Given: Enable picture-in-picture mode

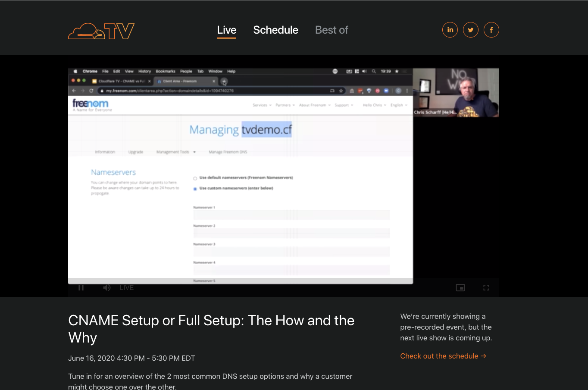Looking at the screenshot, I should pyautogui.click(x=460, y=287).
